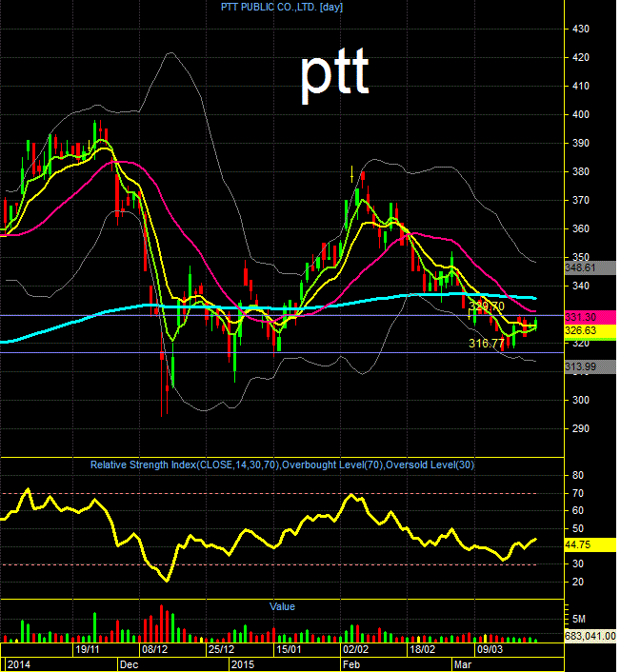Viewport: 620px width, 672px height.
Task: Click the 18/02 date marker
Action: (x=422, y=649)
